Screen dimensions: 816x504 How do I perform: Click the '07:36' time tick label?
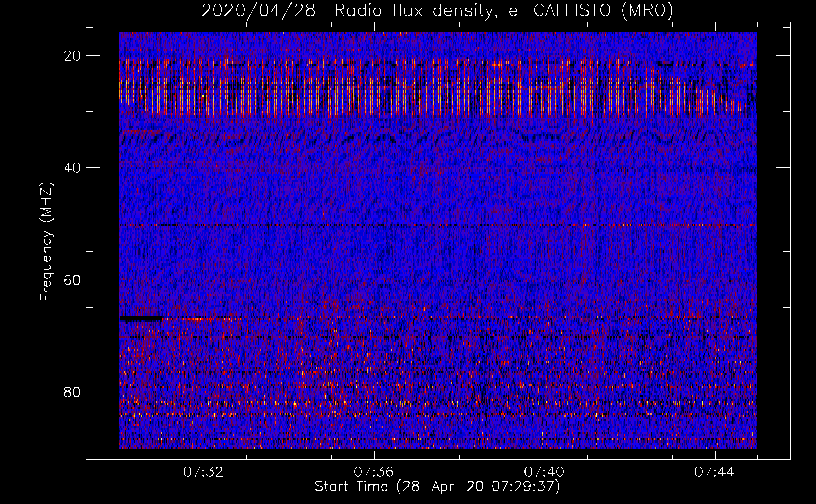tap(374, 472)
